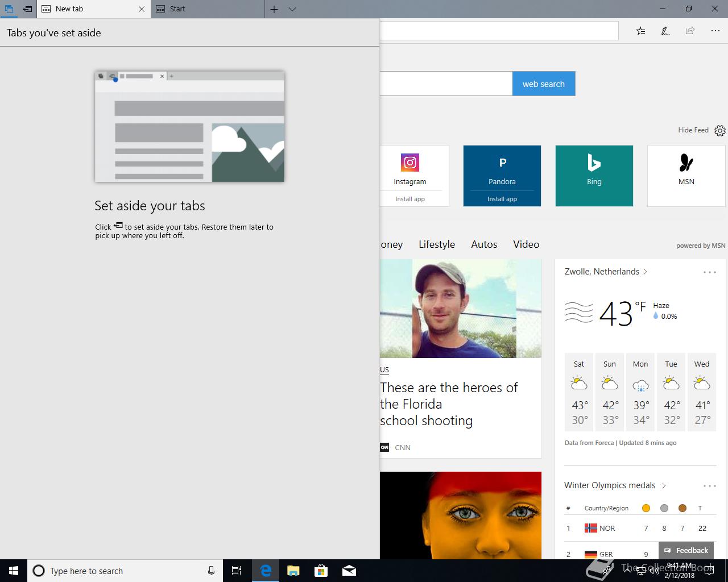Select Wednesday weather forecast
Screen dimensions: 728x582
[x=702, y=392]
